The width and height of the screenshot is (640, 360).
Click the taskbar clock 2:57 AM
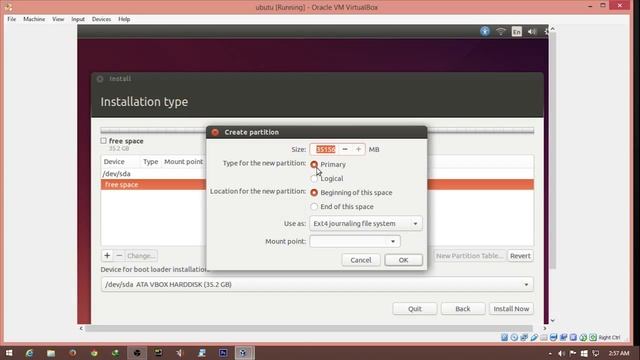tap(619, 353)
